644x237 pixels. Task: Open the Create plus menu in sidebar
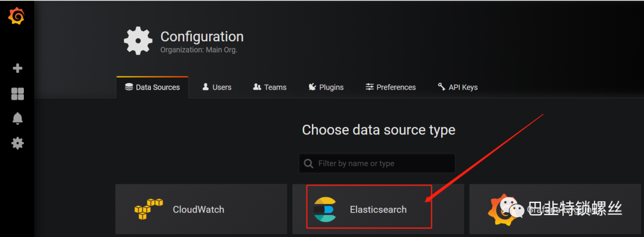pyautogui.click(x=17, y=68)
